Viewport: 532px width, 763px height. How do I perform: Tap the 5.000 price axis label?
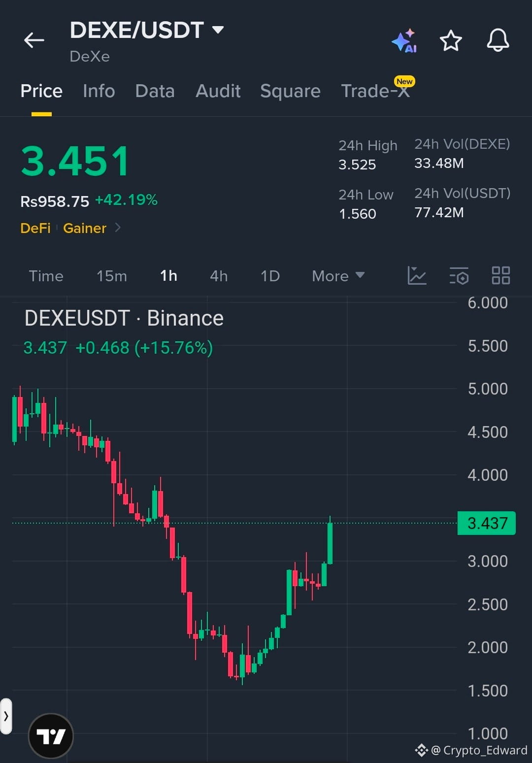[x=488, y=389]
